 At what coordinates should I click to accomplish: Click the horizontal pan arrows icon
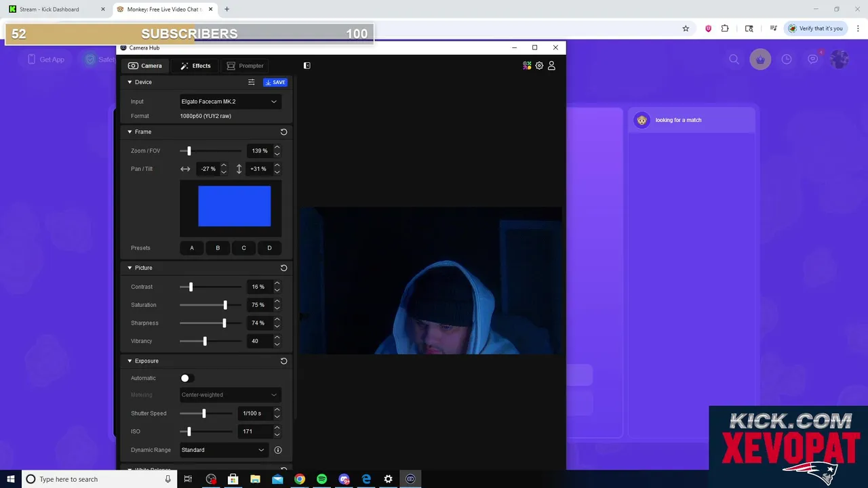(x=185, y=169)
